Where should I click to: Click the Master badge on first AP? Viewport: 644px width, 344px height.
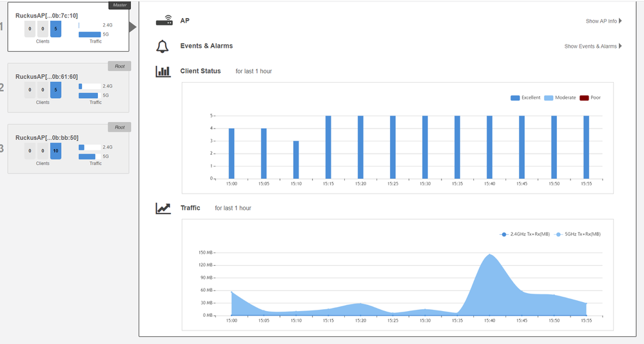pos(120,5)
